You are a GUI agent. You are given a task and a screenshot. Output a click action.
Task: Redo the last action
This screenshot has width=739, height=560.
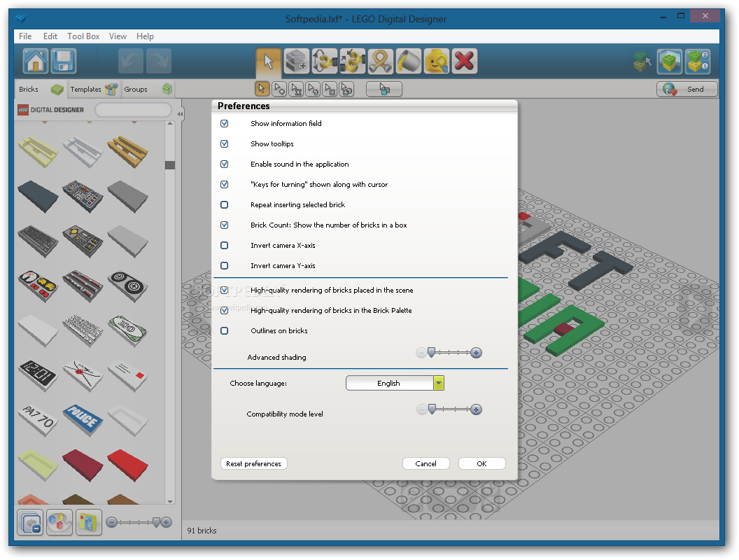click(158, 62)
